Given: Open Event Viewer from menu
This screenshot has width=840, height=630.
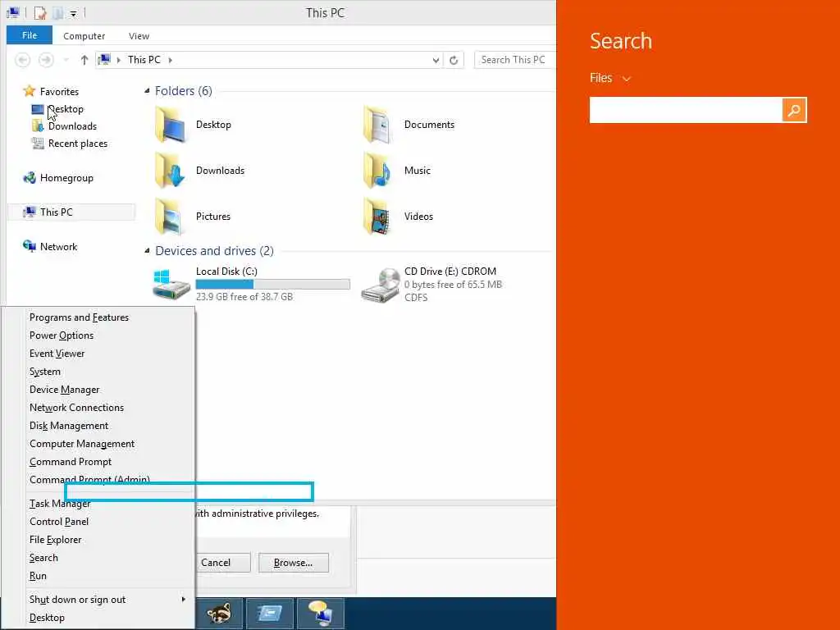Looking at the screenshot, I should pyautogui.click(x=57, y=354).
